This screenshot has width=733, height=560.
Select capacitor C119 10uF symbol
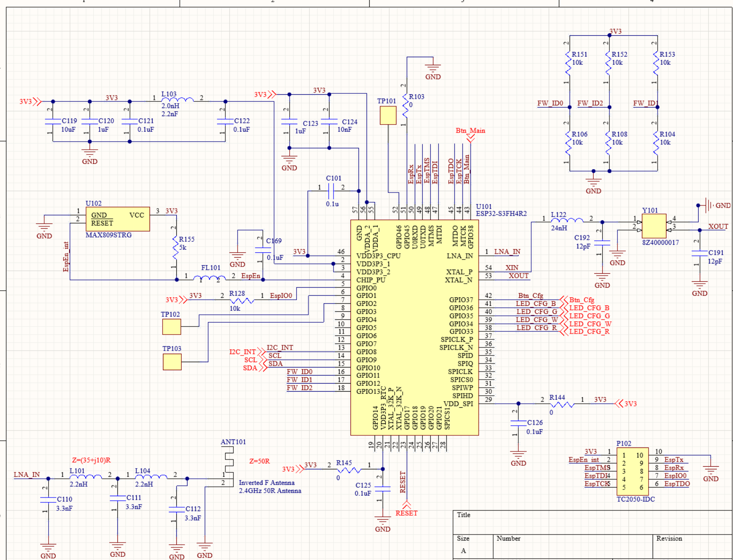(53, 121)
